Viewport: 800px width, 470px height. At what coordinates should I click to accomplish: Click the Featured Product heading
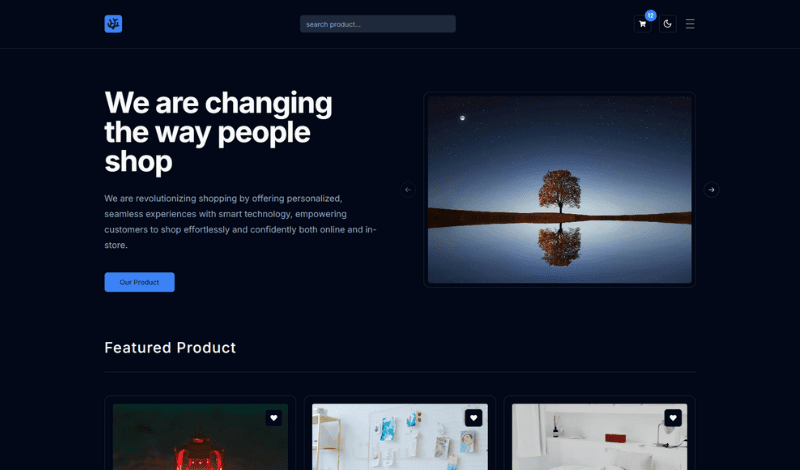click(x=170, y=348)
